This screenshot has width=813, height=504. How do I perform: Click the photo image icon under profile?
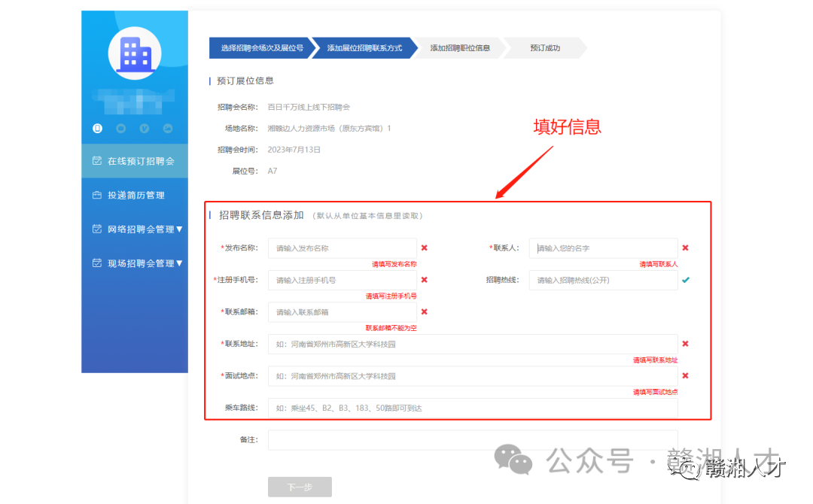pos(167,128)
